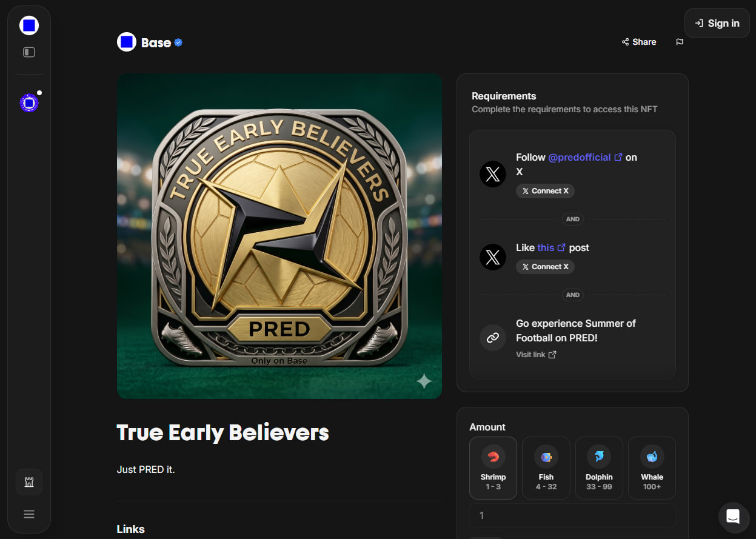756x539 pixels.
Task: Click the Links section heading
Action: tap(130, 529)
